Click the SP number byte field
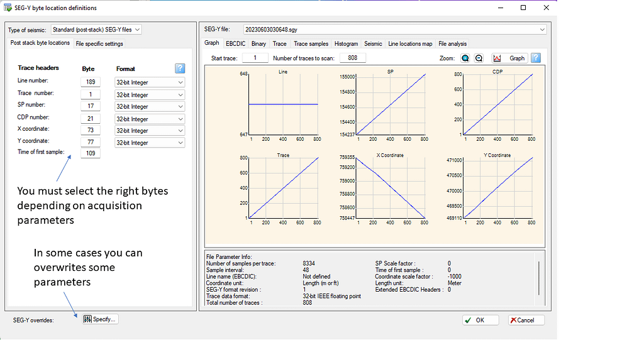The image size is (644, 362). tap(91, 106)
